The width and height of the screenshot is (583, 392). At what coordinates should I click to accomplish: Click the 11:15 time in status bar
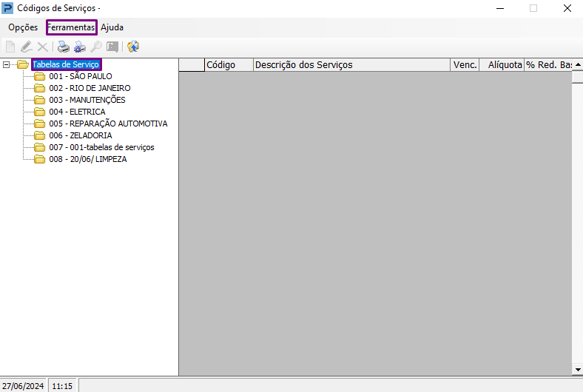[x=62, y=386]
